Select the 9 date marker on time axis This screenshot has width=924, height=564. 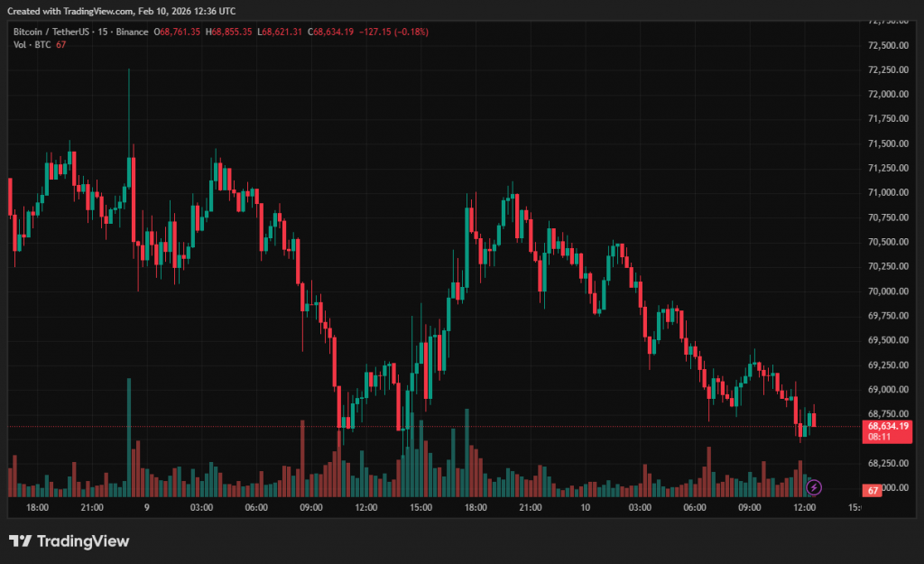click(145, 508)
